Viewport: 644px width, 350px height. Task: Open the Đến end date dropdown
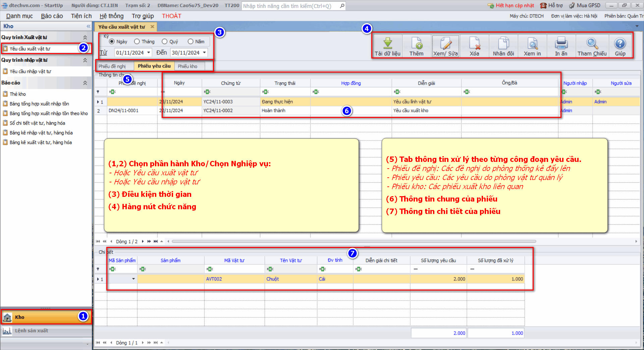coord(204,53)
